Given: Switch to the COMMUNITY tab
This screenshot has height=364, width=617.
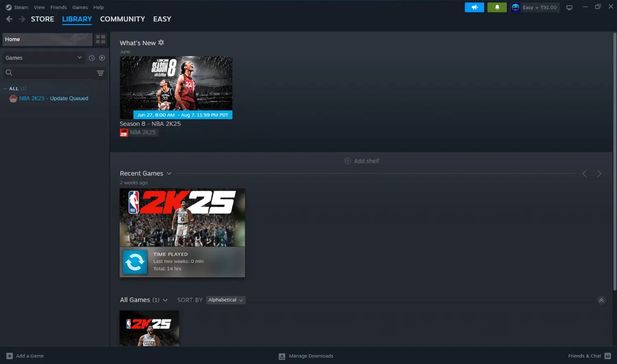Looking at the screenshot, I should (123, 19).
